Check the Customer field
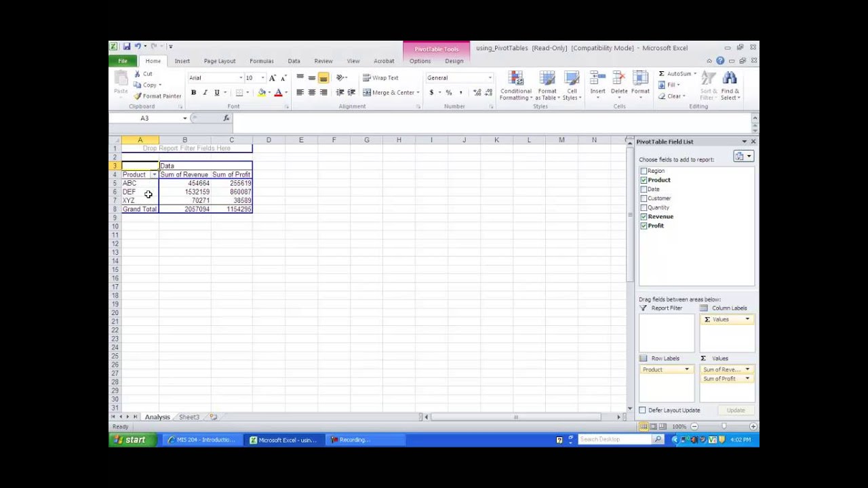Image resolution: width=868 pixels, height=488 pixels. click(644, 199)
